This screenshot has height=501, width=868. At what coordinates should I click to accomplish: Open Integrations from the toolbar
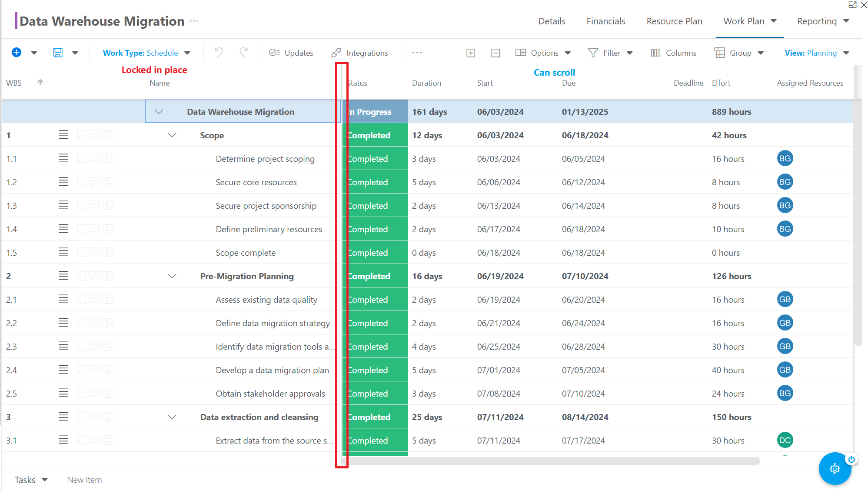(x=359, y=53)
